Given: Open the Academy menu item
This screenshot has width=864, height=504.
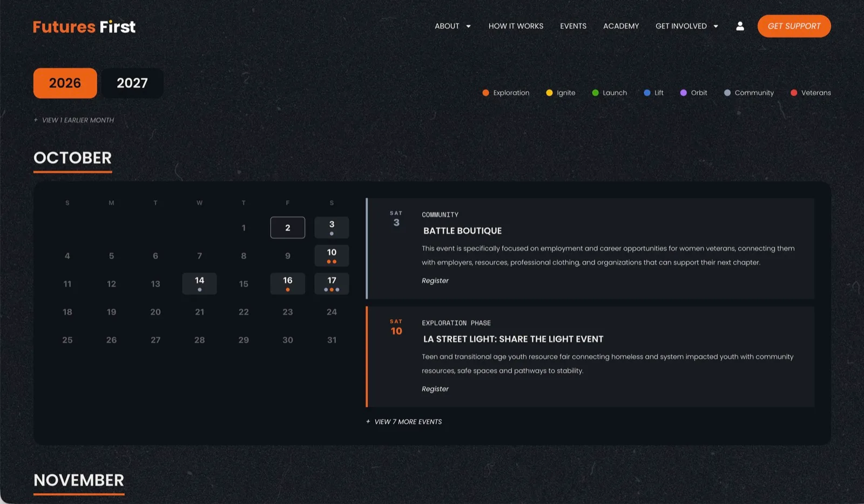Looking at the screenshot, I should click(621, 26).
